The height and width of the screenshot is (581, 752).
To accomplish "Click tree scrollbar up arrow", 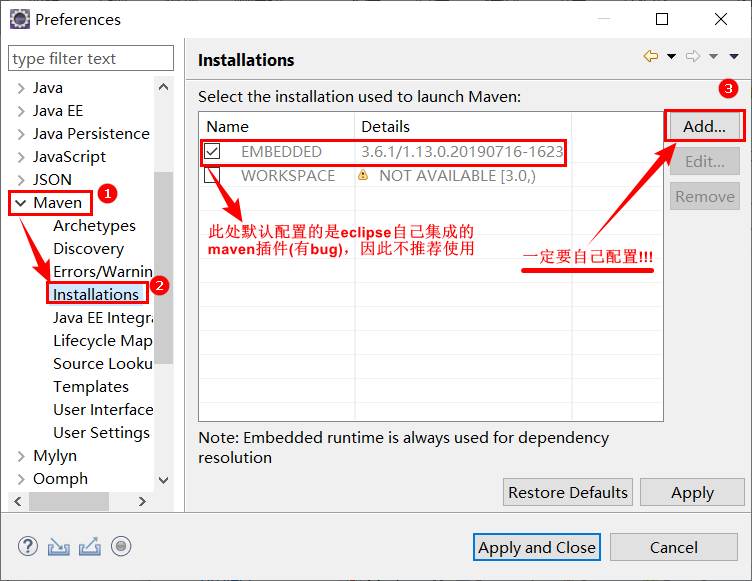I will (x=163, y=87).
